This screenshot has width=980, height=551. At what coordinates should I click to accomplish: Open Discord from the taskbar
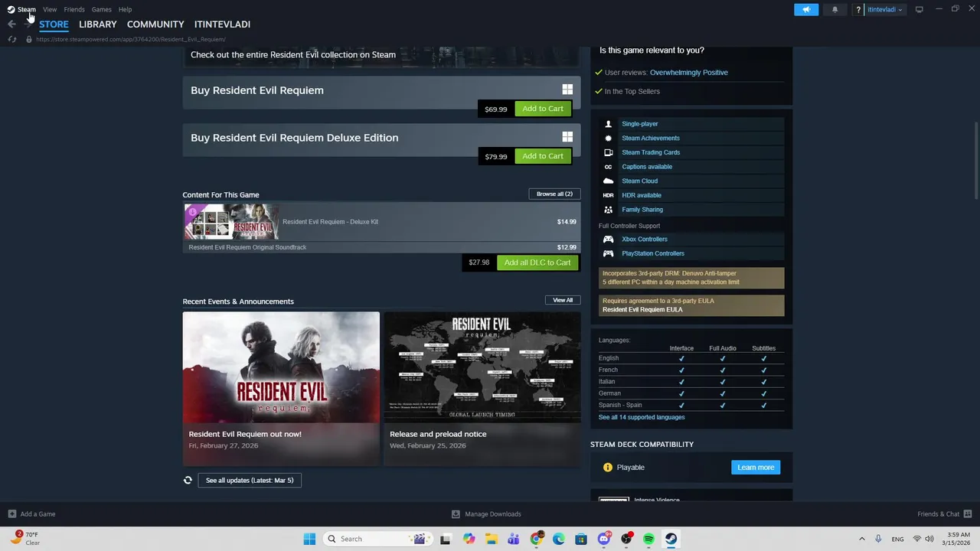click(x=603, y=539)
